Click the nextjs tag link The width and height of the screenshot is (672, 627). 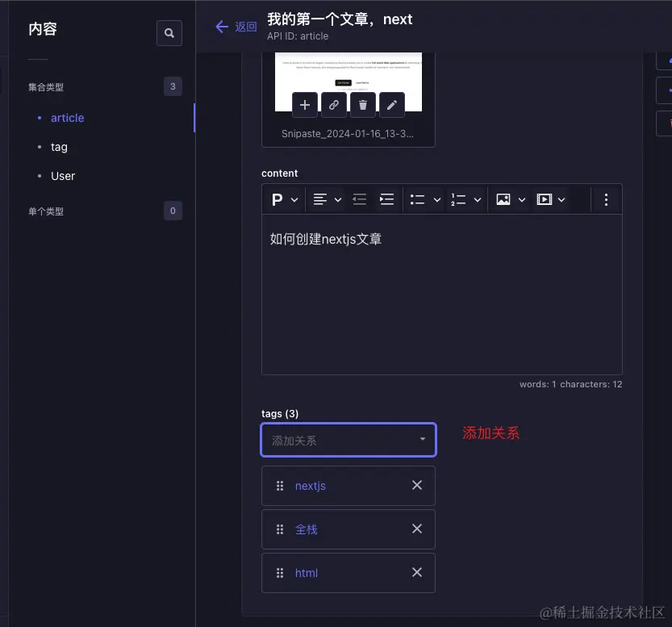(x=311, y=486)
